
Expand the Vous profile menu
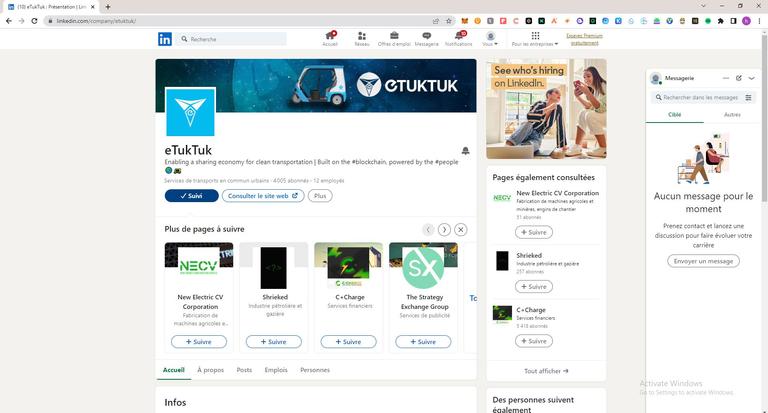[x=490, y=39]
